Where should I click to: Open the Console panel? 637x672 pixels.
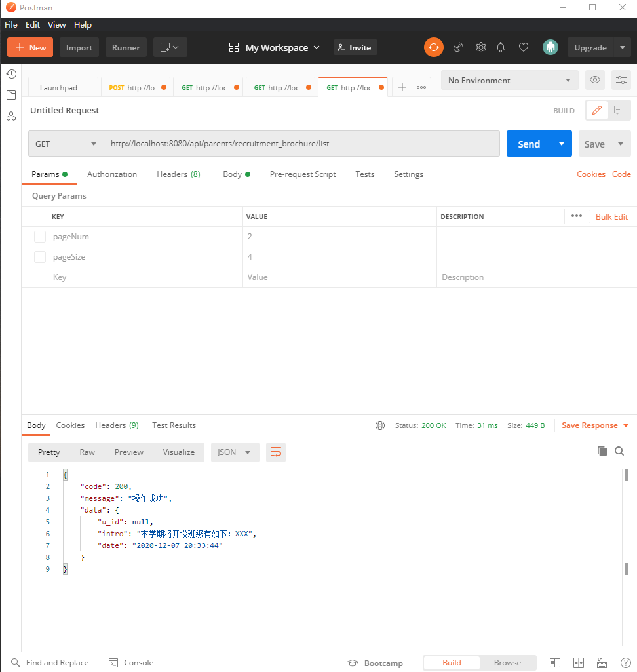coord(131,663)
